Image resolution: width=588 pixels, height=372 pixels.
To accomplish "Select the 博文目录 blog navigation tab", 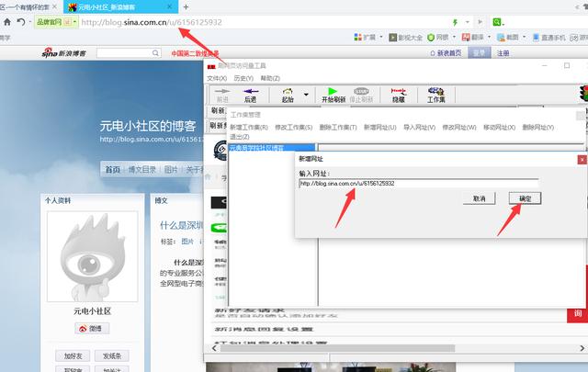I will (x=142, y=170).
